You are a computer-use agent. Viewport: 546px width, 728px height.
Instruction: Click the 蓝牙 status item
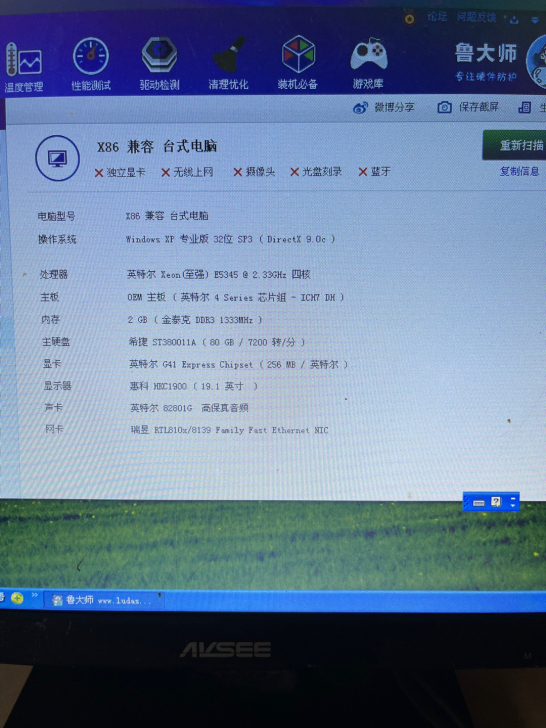click(x=374, y=172)
